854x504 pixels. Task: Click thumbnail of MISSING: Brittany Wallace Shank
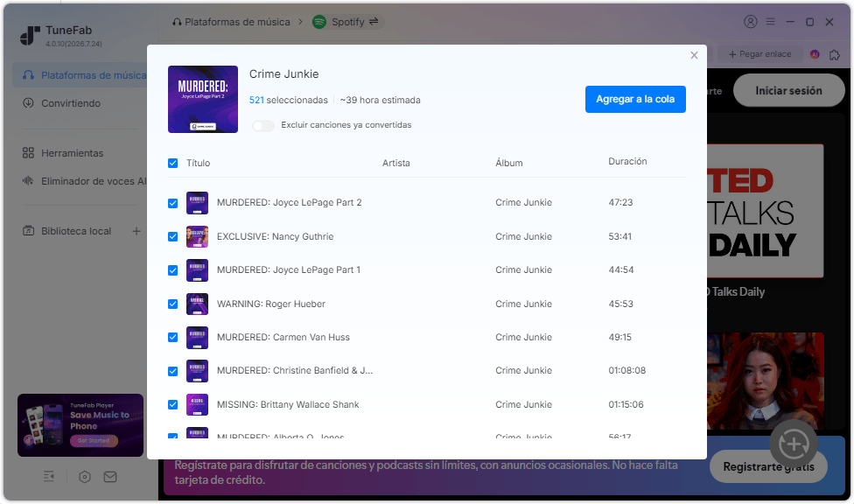click(x=197, y=404)
